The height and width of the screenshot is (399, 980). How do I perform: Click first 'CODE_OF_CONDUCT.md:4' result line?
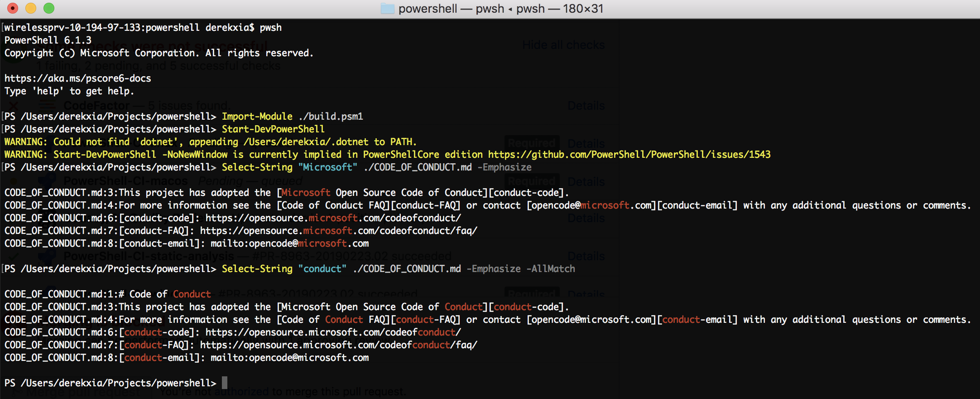point(488,205)
